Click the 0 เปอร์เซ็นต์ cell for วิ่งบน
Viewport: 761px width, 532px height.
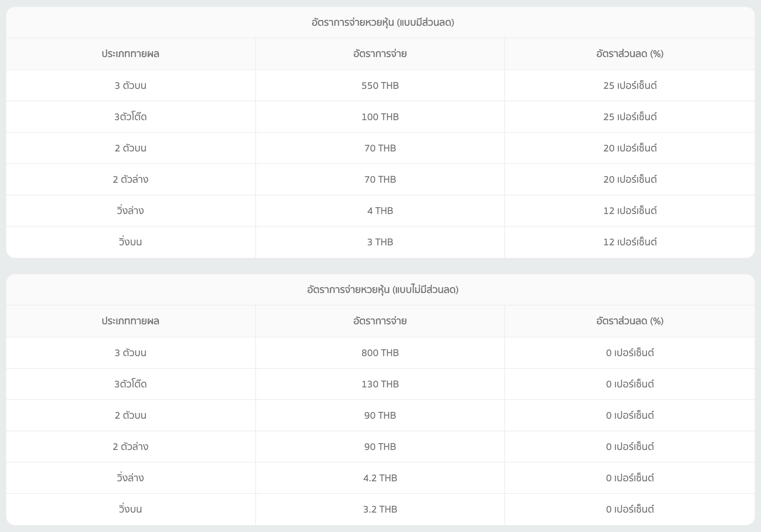(629, 509)
